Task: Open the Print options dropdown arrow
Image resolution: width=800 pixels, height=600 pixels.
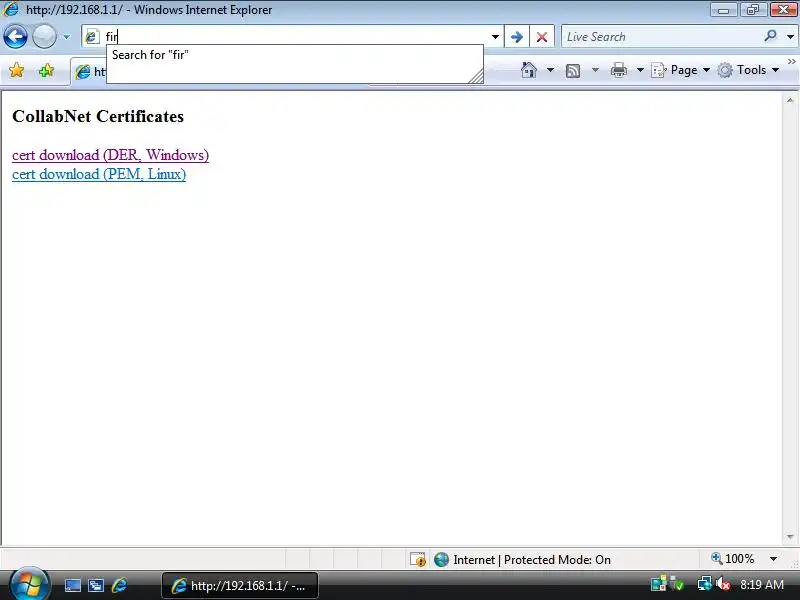Action: (640, 70)
